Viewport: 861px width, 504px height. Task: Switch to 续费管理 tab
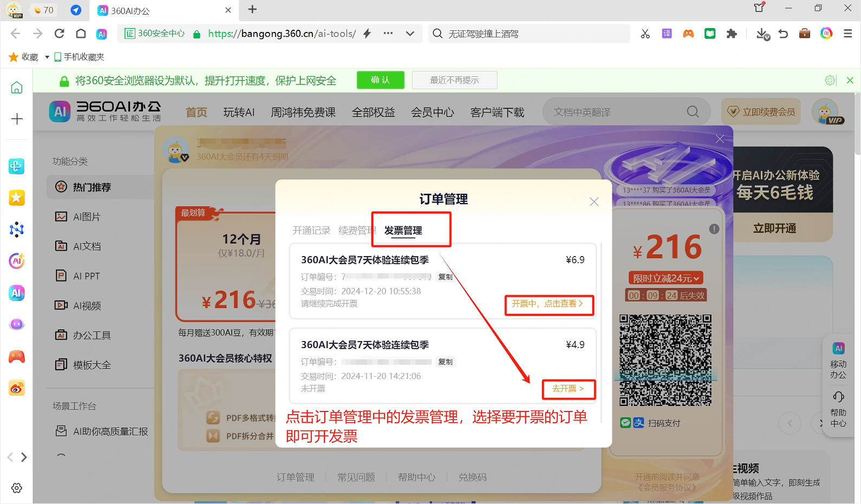pos(357,230)
